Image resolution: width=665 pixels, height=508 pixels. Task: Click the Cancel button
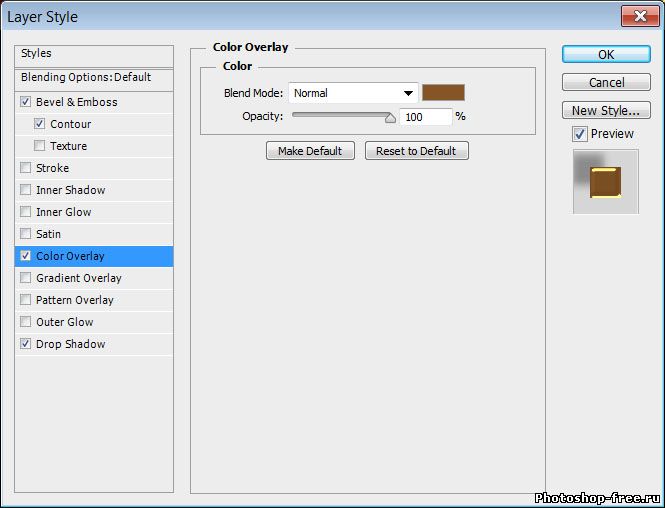[x=606, y=82]
